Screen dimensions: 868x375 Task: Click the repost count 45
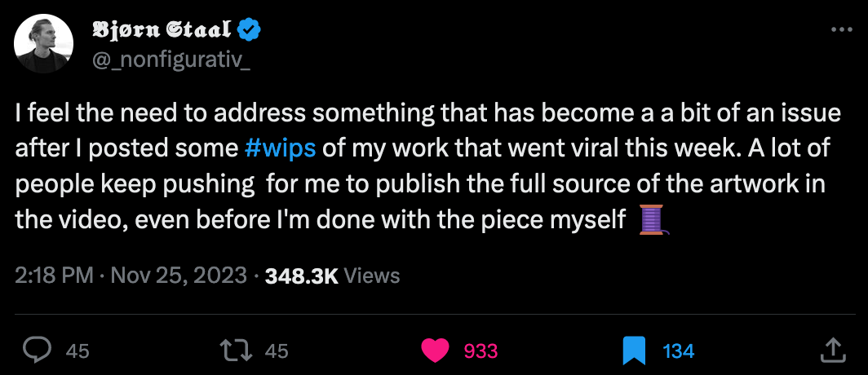tap(277, 351)
